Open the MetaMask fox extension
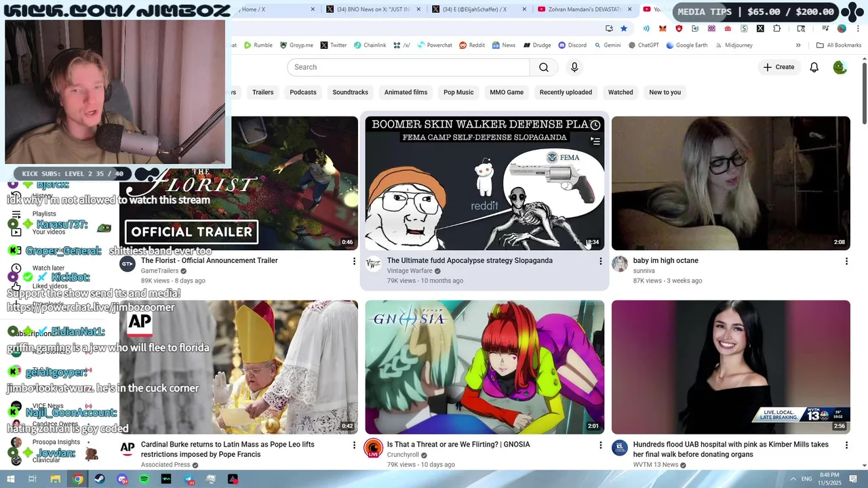This screenshot has height=488, width=868. click(663, 28)
